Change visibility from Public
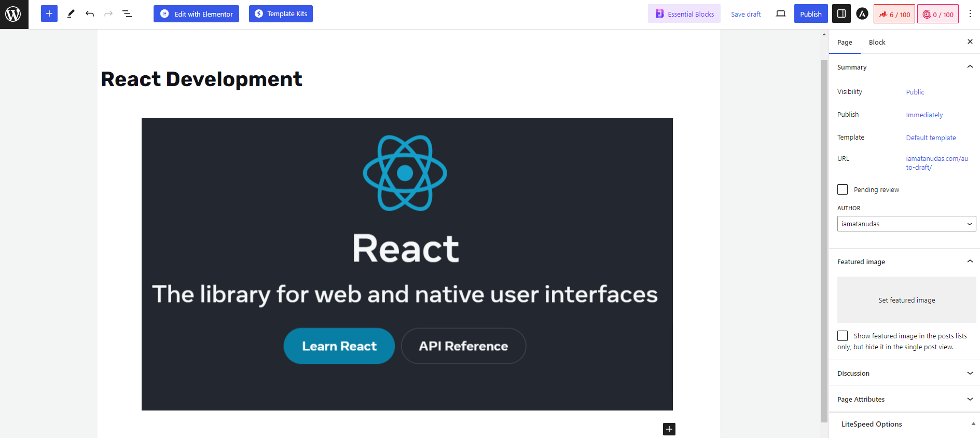980x438 pixels. tap(915, 92)
